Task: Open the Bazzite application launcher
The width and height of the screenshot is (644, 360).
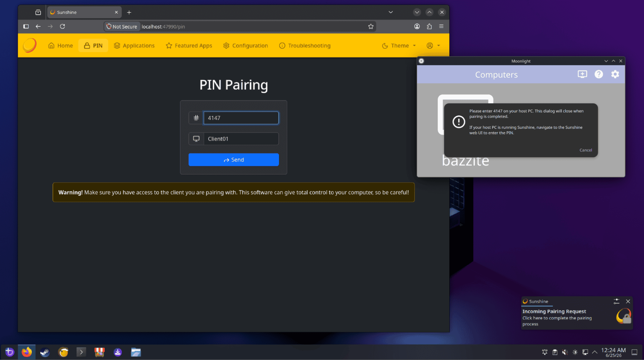Action: click(9, 352)
